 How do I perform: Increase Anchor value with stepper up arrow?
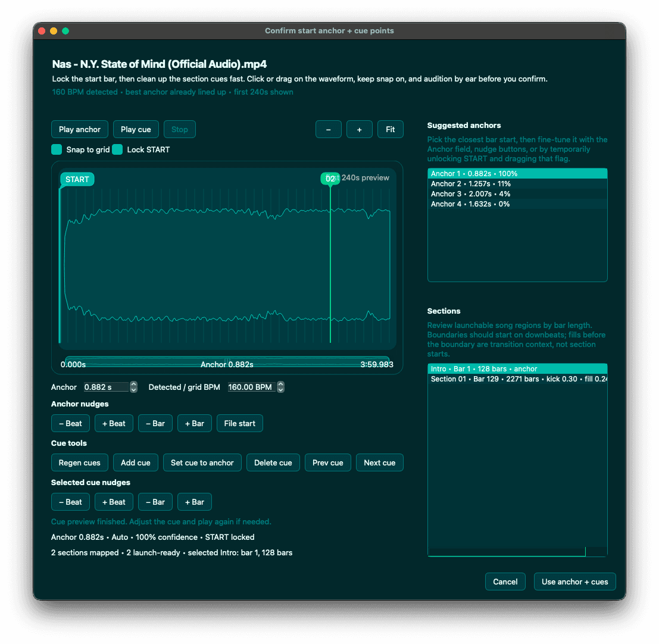point(134,384)
